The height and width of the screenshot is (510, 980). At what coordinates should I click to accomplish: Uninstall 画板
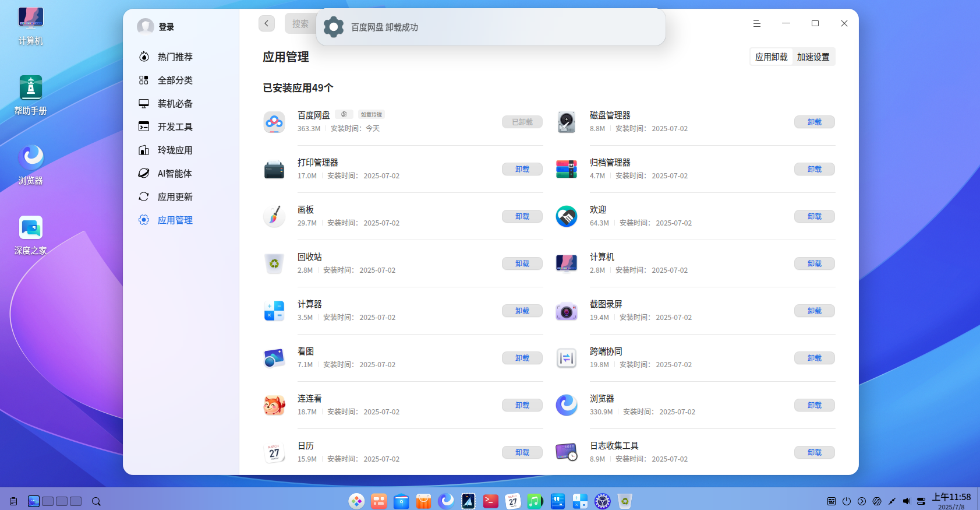coord(522,216)
